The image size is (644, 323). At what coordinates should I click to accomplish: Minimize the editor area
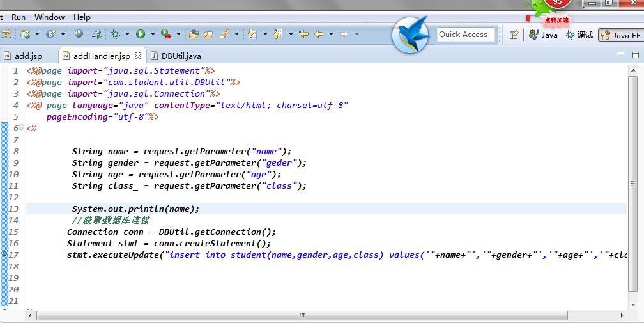621,54
